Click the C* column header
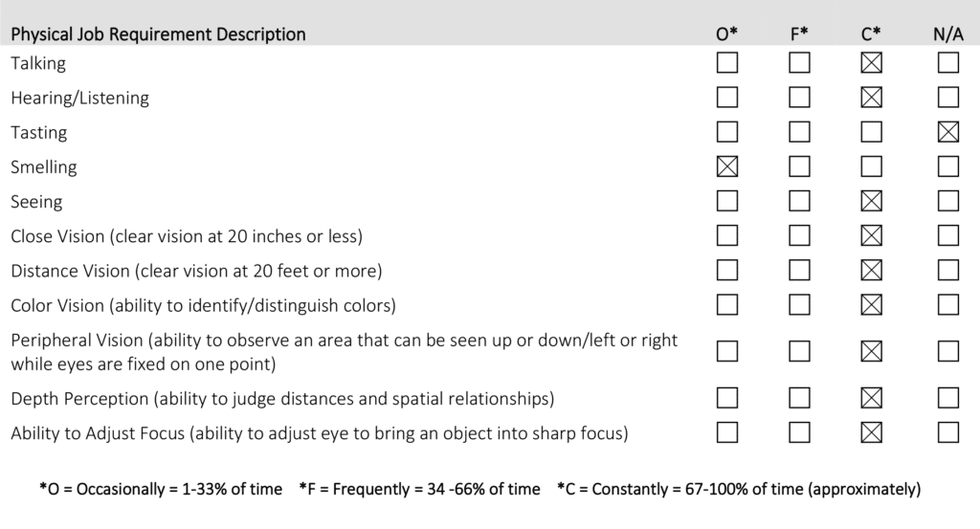The width and height of the screenshot is (980, 529). 871,34
